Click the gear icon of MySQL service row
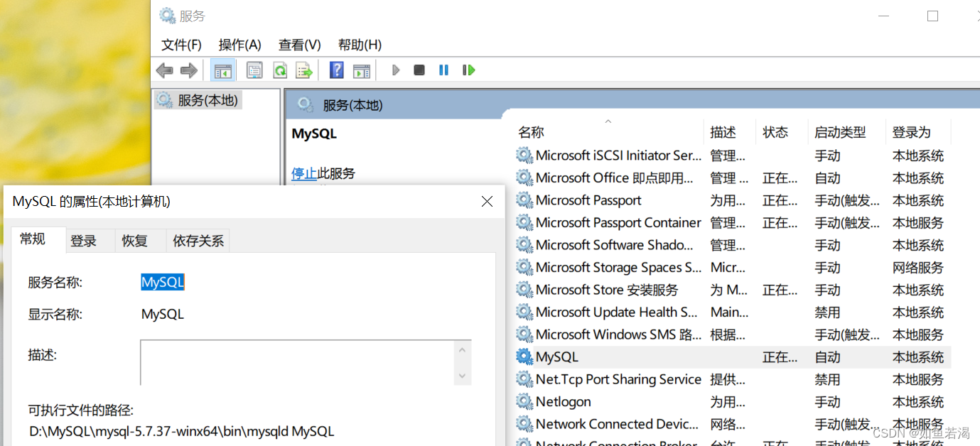Viewport: 980px width, 446px height. click(x=524, y=357)
